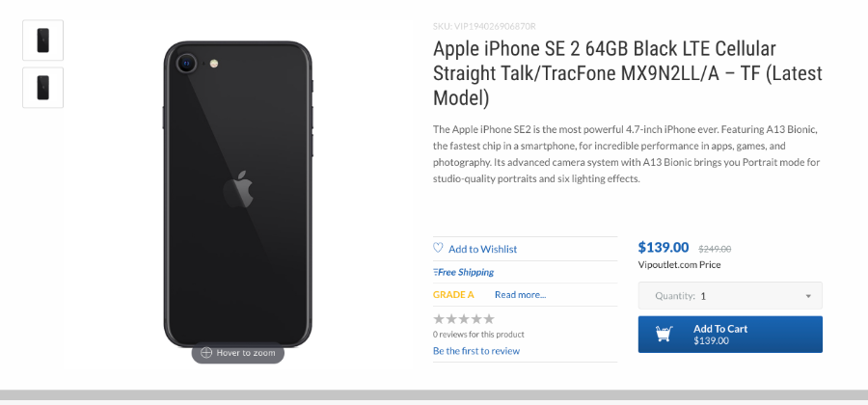
Task: Click the heart wishlist icon
Action: pyautogui.click(x=438, y=248)
